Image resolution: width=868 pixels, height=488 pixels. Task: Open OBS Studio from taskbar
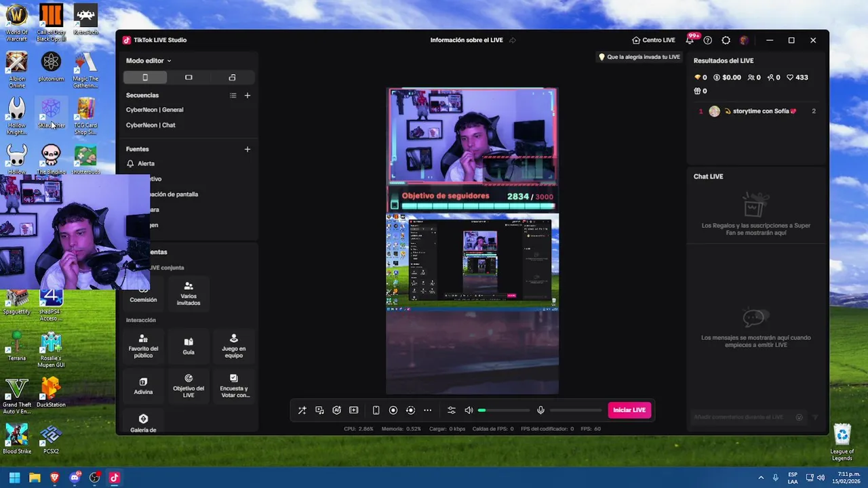pyautogui.click(x=94, y=478)
